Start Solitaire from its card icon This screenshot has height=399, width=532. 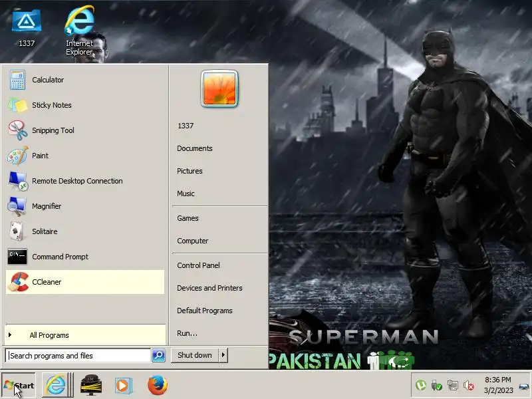click(x=16, y=231)
